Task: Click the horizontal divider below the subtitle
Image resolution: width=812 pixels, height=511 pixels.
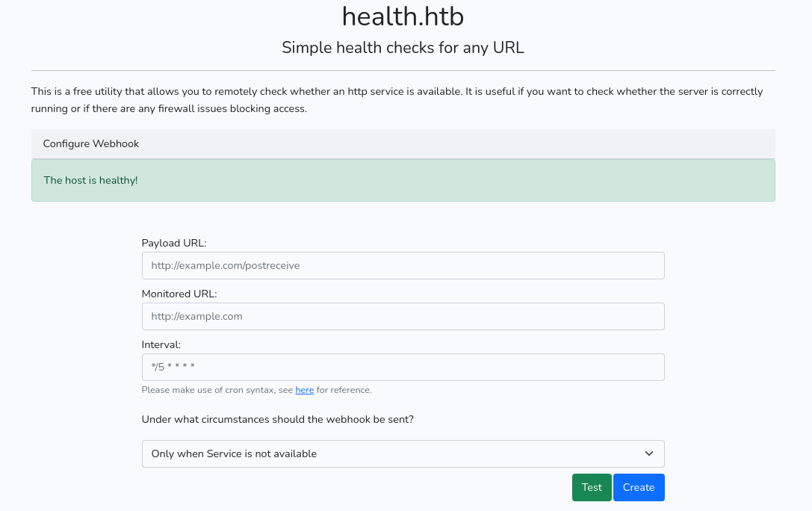Action: click(x=403, y=70)
